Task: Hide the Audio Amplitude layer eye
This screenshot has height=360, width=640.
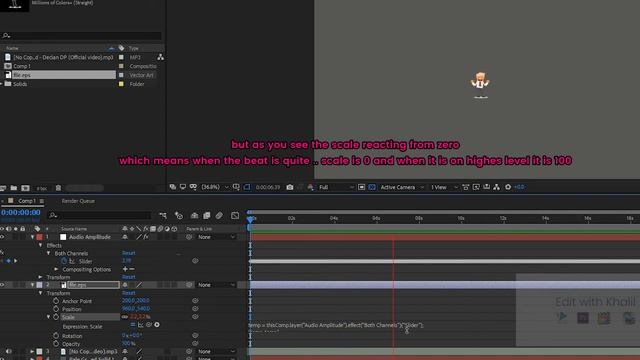Action: pyautogui.click(x=2, y=237)
